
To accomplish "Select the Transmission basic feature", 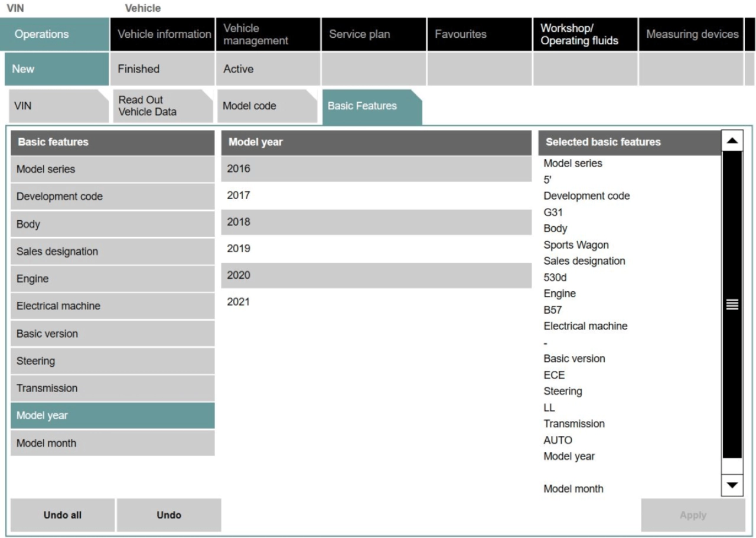I will (112, 388).
